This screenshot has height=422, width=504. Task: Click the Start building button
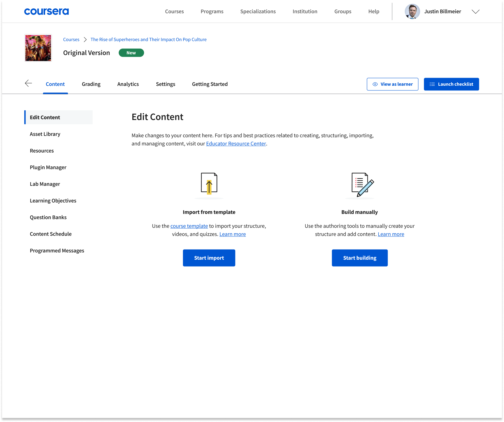[x=360, y=258]
